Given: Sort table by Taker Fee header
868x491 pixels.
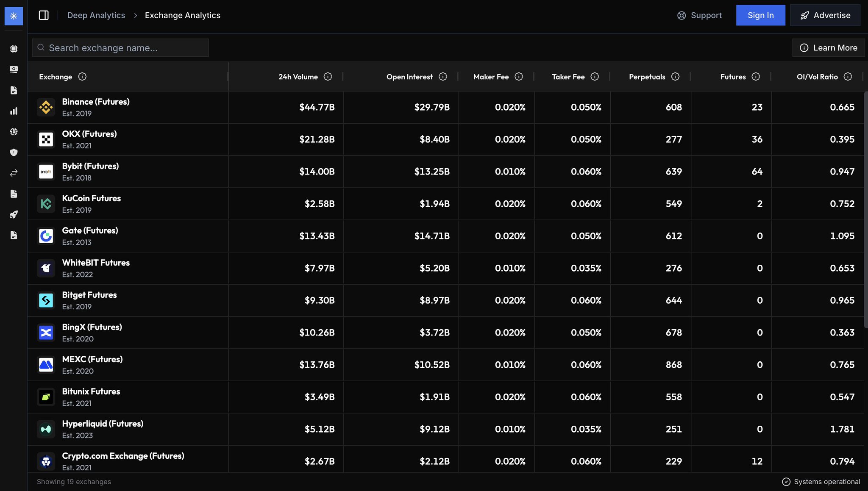Looking at the screenshot, I should (568, 77).
